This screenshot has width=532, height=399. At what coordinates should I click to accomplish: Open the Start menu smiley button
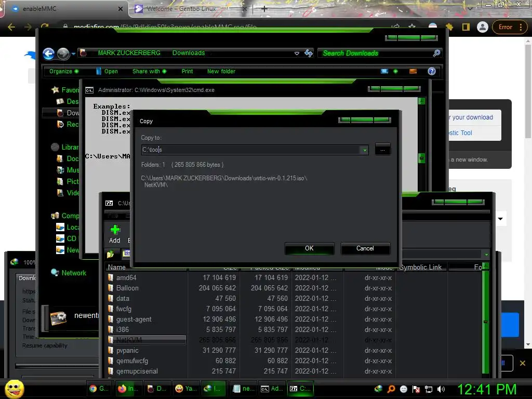click(15, 389)
